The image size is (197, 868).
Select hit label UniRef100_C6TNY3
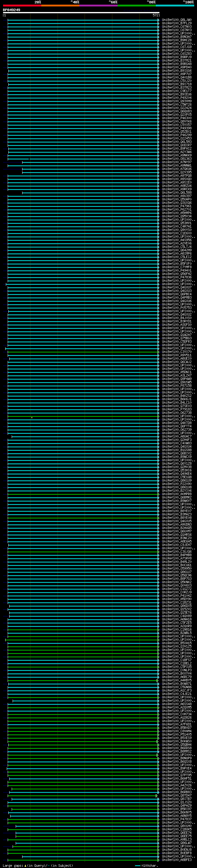(x=177, y=30)
